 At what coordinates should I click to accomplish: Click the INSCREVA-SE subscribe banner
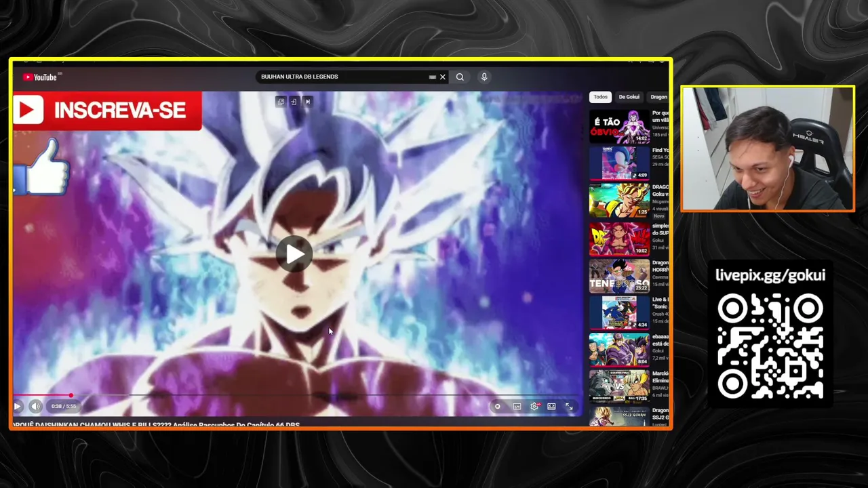tap(107, 110)
